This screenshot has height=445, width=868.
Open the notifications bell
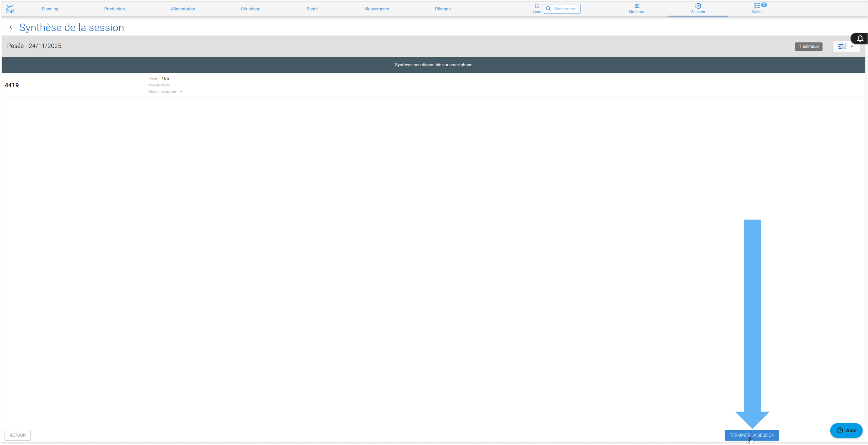click(x=860, y=38)
